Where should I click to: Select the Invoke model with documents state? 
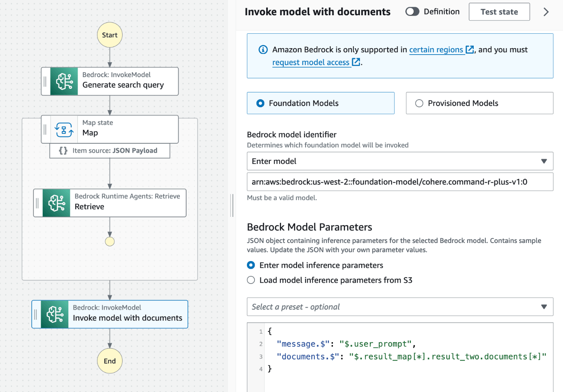[x=110, y=314]
